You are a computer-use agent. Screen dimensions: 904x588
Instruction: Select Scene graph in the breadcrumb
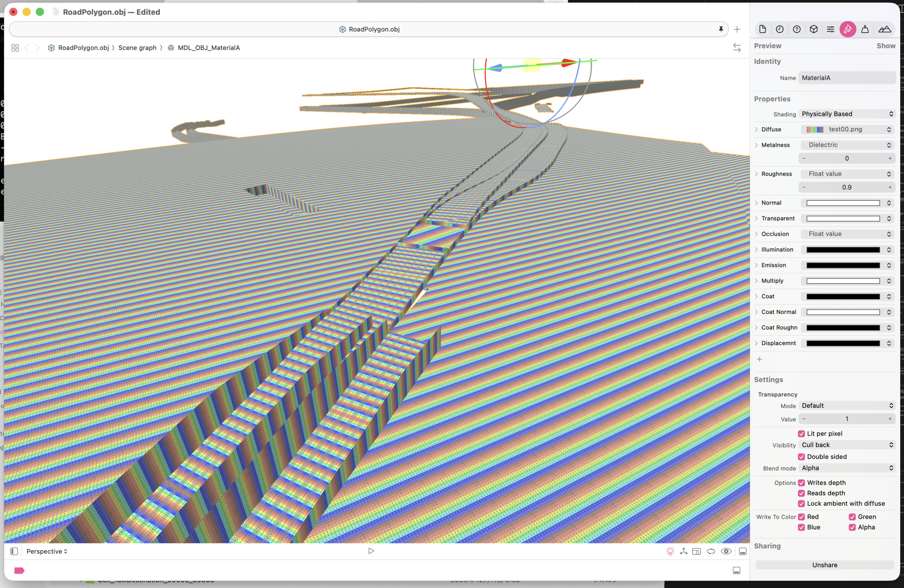point(137,47)
